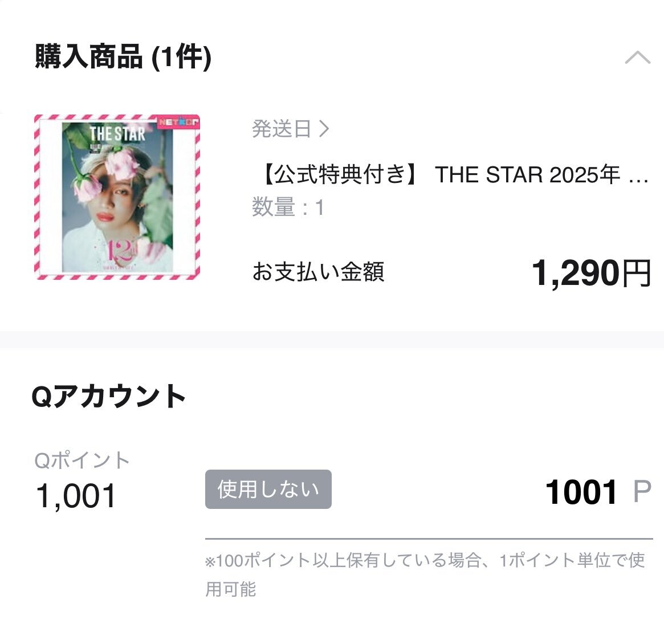Open the THE STAR magazine cover thumbnail
664x644 pixels.
(117, 197)
